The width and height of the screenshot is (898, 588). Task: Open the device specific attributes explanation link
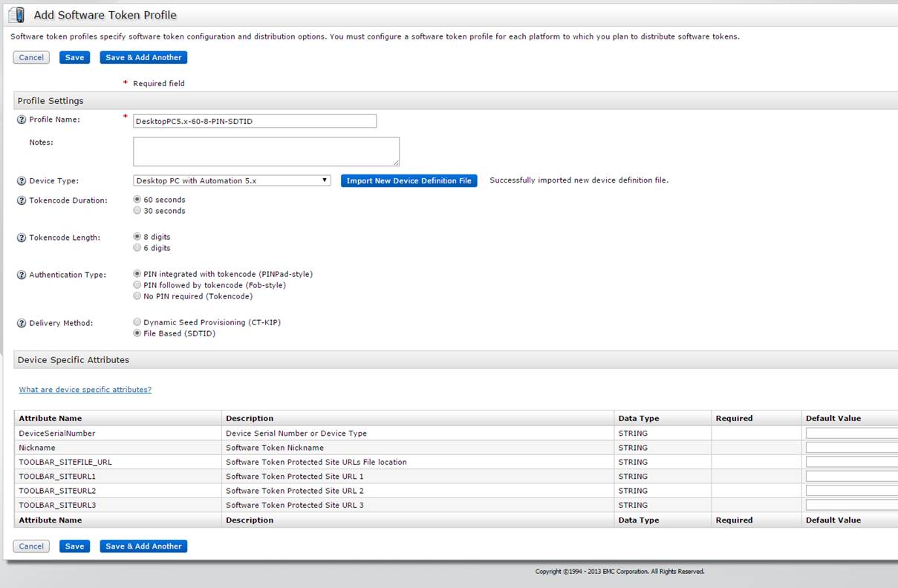84,389
